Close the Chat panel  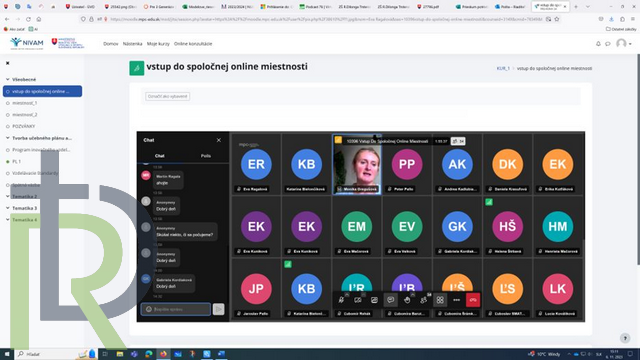pyautogui.click(x=219, y=140)
